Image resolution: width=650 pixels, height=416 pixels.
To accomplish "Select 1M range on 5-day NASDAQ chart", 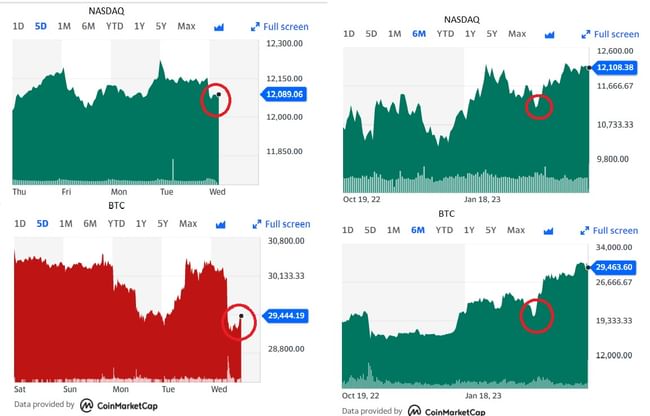I will pyautogui.click(x=65, y=27).
